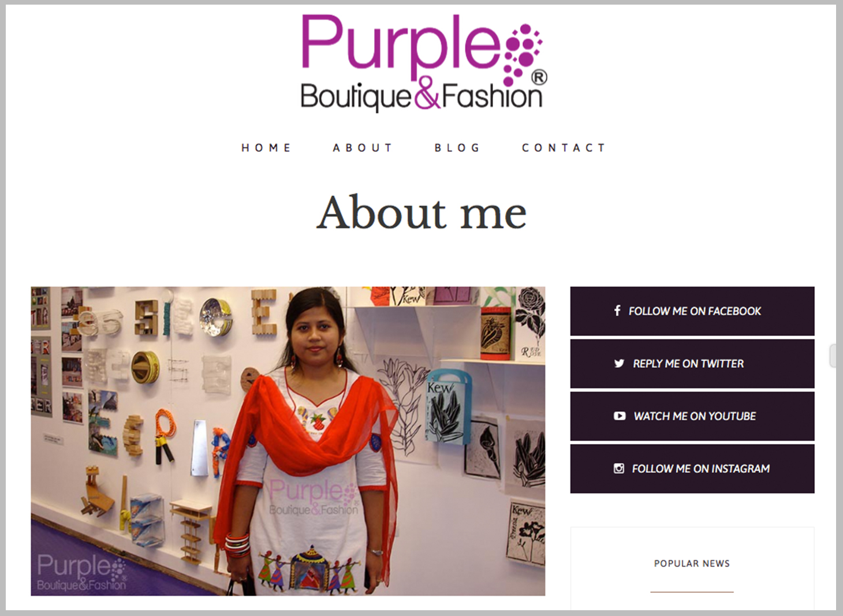This screenshot has height=616, width=843.
Task: Open the HOME menu item
Action: 266,148
